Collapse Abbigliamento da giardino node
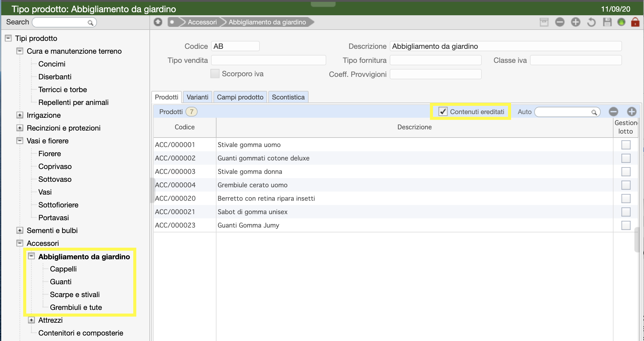Viewport: 644px width, 341px height. coord(31,256)
